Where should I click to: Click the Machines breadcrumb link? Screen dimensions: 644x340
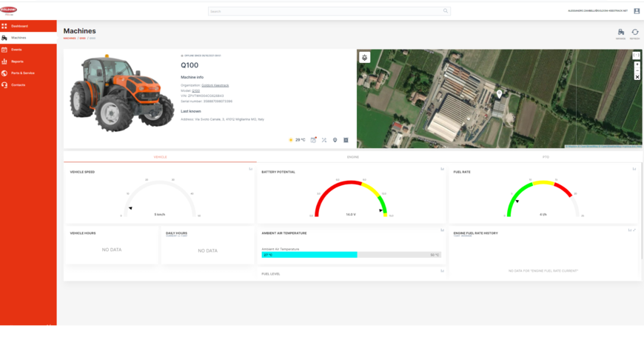pyautogui.click(x=70, y=38)
